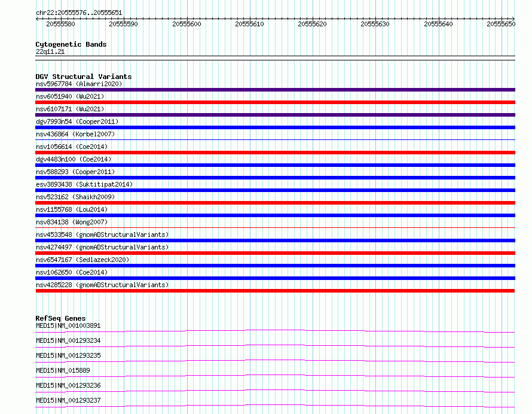Click ruler position 20555580

pos(60,24)
